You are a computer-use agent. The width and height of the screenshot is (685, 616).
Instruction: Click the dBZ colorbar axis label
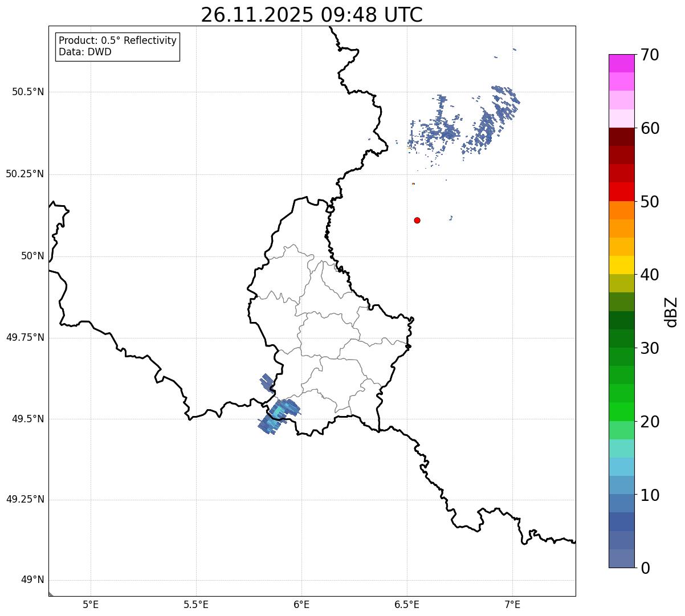pos(671,312)
